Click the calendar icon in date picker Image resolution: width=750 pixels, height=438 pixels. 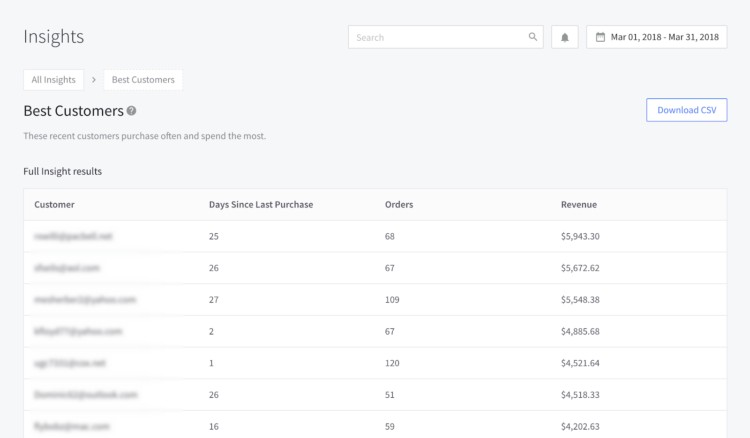[x=600, y=38]
